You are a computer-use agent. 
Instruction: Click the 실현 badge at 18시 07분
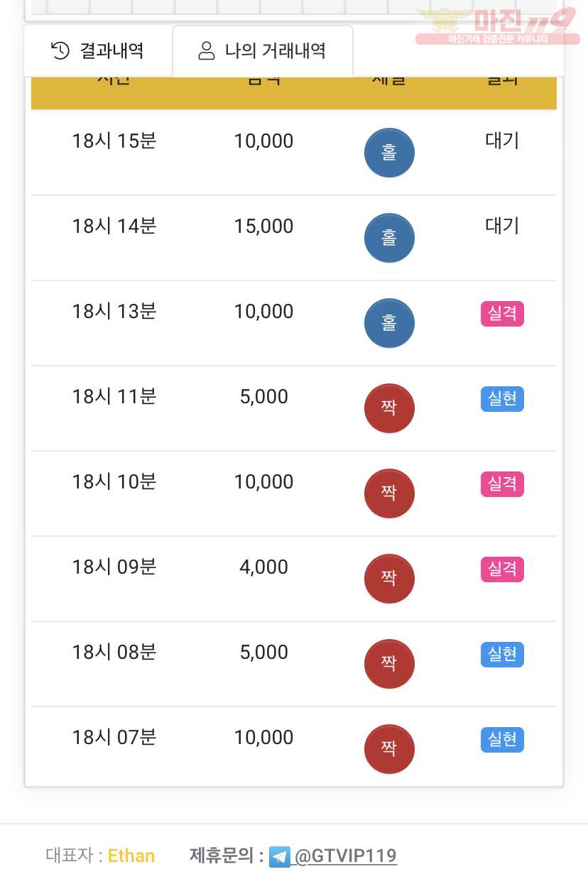pos(502,739)
